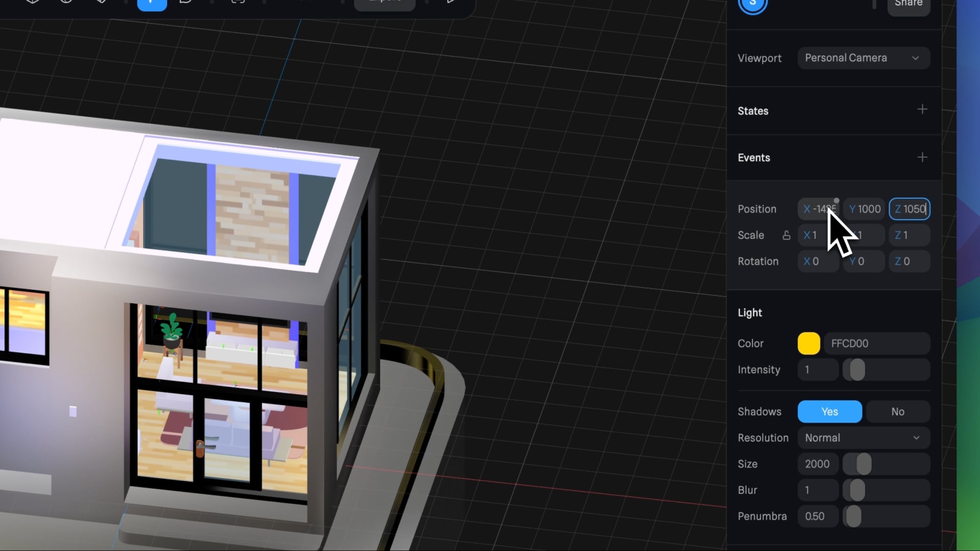980x551 pixels.
Task: Open the Viewport Personal Camera dropdown
Action: click(x=863, y=58)
